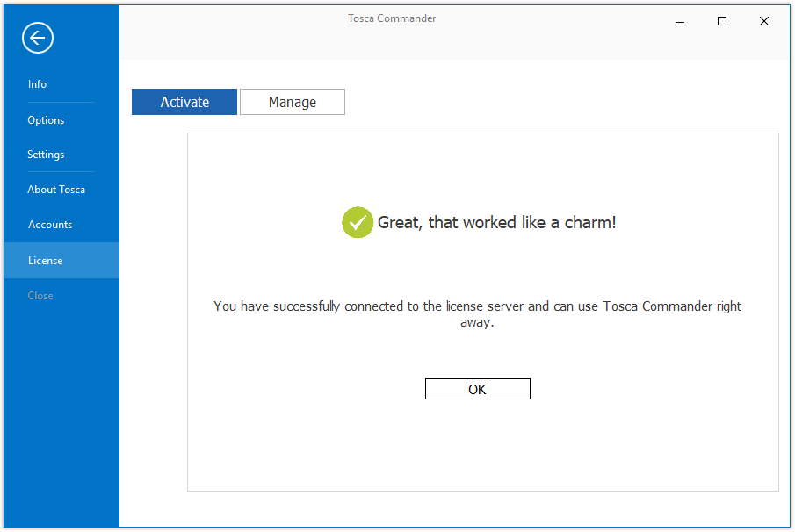Select the License sidebar entry
Viewport: 795px width, 532px height.
click(x=61, y=261)
